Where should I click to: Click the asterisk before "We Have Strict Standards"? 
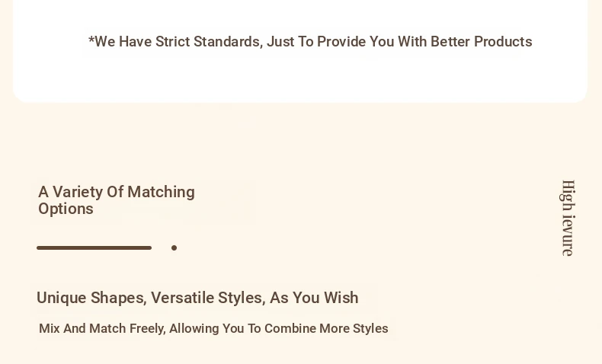pos(91,40)
